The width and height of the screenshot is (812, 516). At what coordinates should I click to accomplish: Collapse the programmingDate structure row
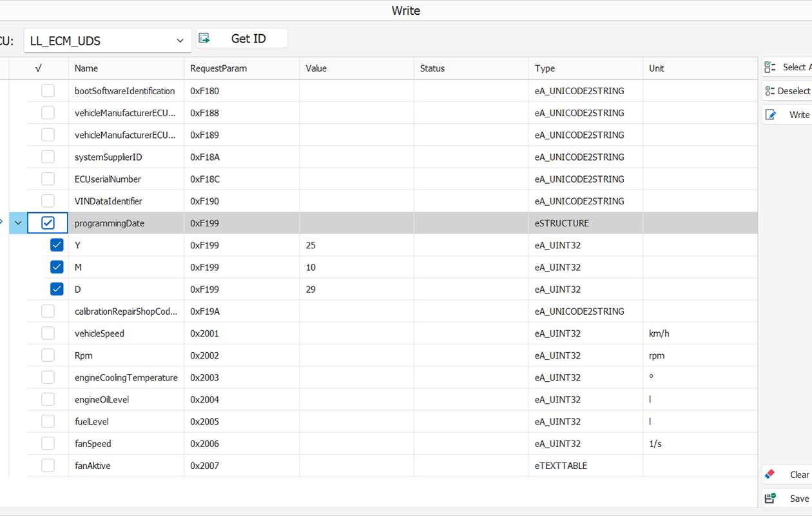pos(18,223)
